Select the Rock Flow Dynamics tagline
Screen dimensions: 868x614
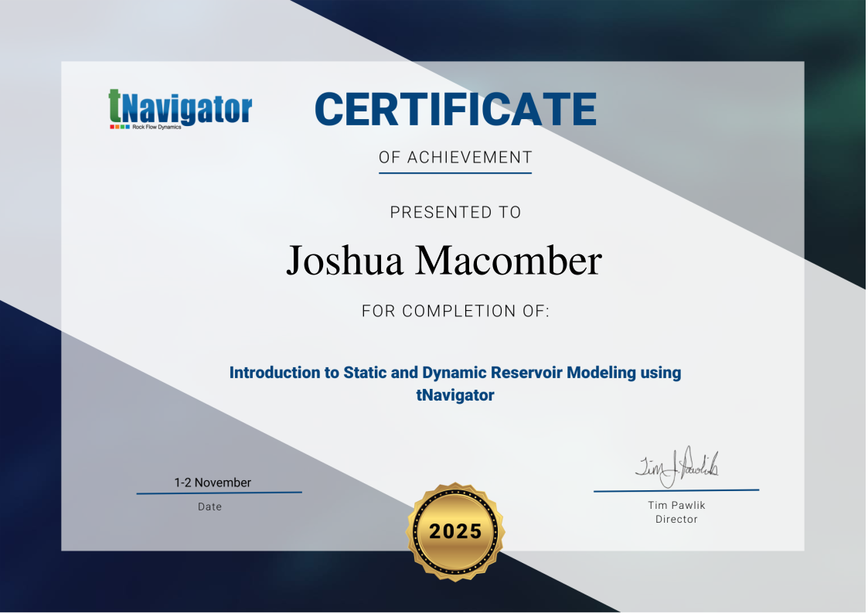point(156,127)
